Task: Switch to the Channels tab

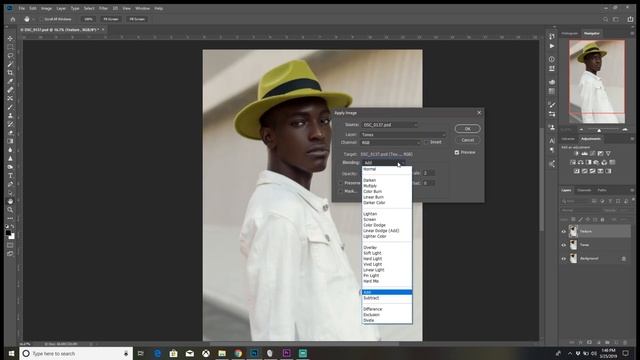Action: click(584, 190)
